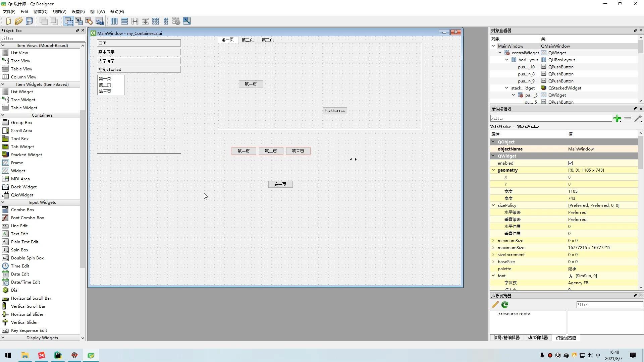Switch to the 动作编辑器 tab

pyautogui.click(x=537, y=338)
